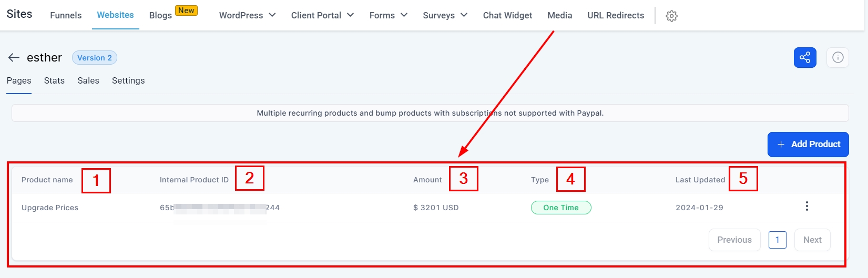This screenshot has width=868, height=278.
Task: Switch to the Sales tab
Action: pos(88,80)
